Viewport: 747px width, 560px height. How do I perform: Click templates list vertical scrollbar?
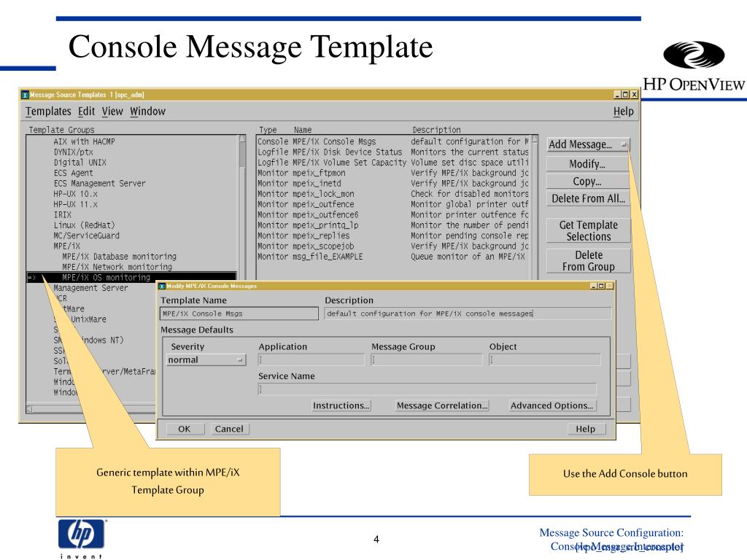tap(535, 207)
